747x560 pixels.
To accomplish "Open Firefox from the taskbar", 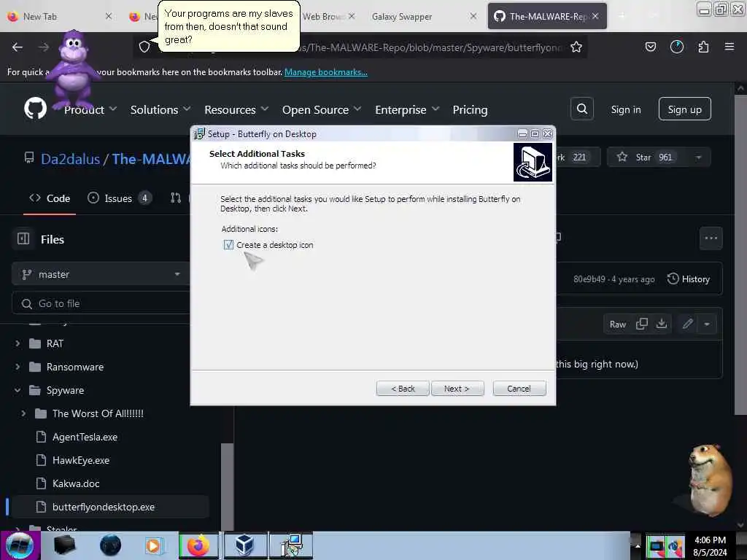I will pos(198,545).
